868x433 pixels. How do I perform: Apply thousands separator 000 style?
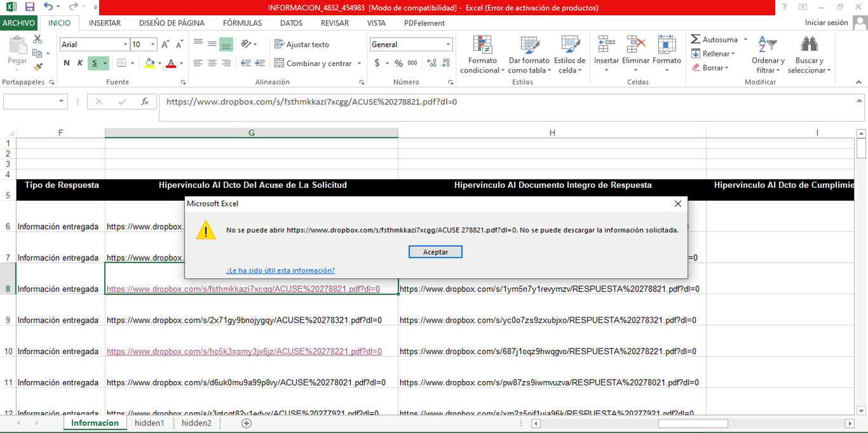[x=412, y=63]
